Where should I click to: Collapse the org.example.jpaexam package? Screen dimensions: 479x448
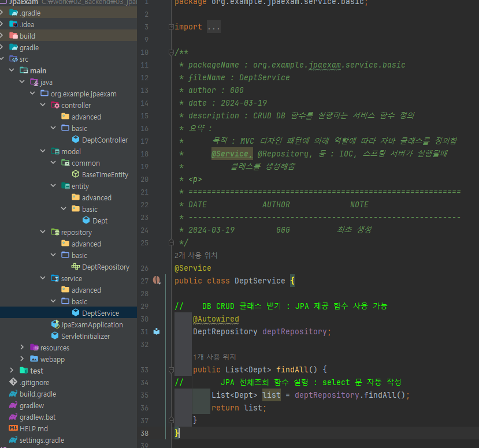pos(32,94)
